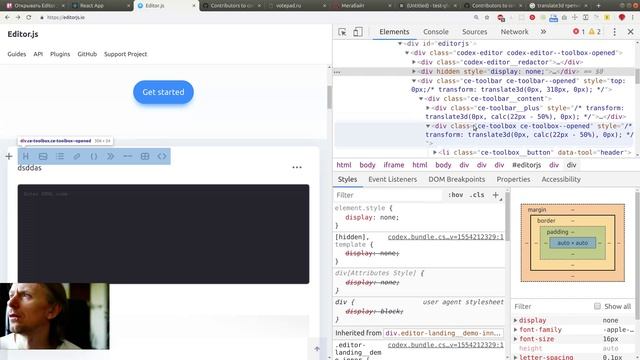Image resolution: width=640 pixels, height=360 pixels.
Task: Select the Code braces tool in toolbox
Action: (x=94, y=156)
